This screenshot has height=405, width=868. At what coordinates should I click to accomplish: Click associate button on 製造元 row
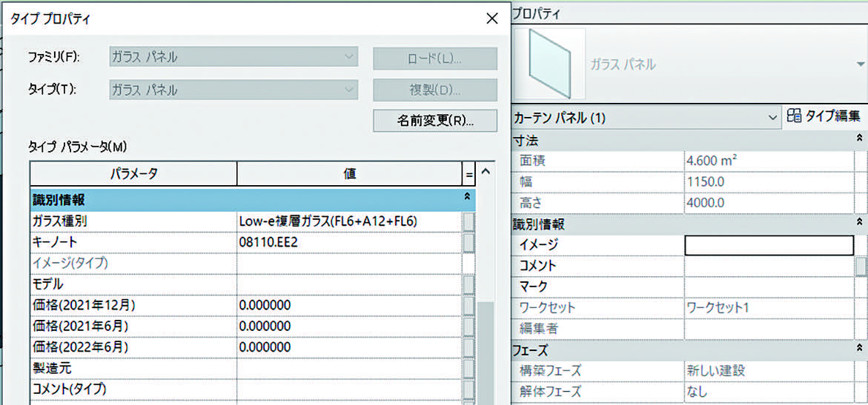pos(469,368)
